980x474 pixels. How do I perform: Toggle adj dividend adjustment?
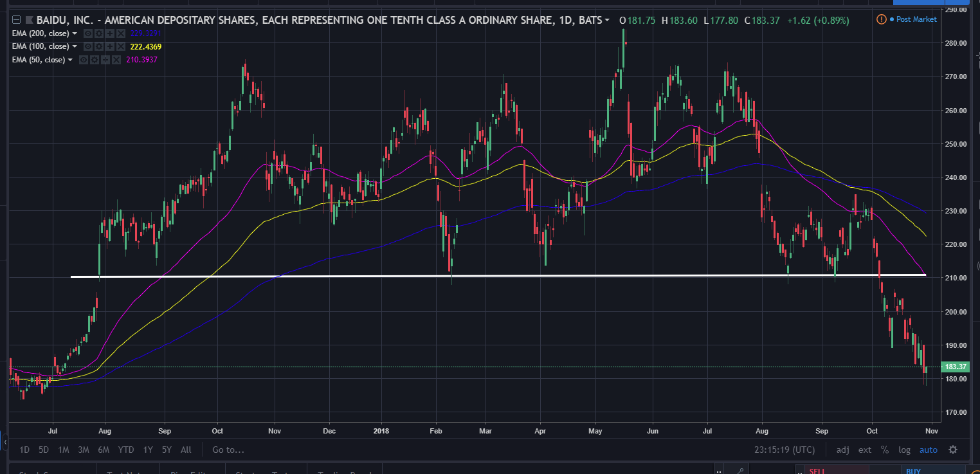click(x=843, y=450)
